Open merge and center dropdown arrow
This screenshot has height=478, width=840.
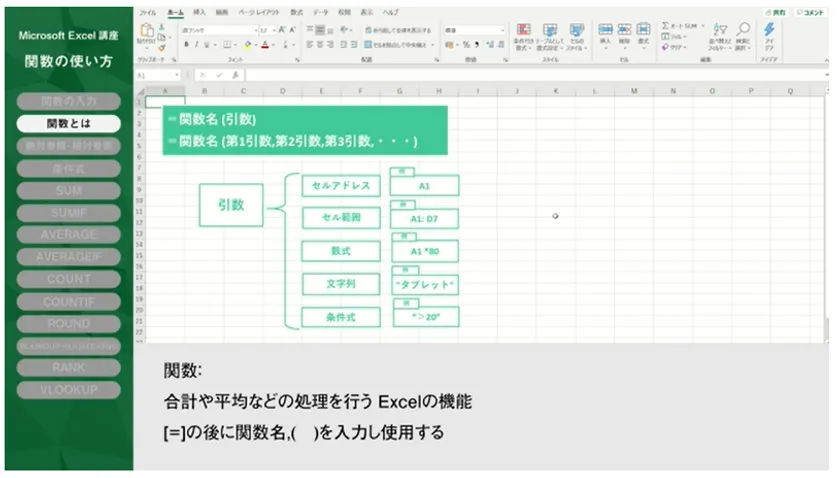432,46
